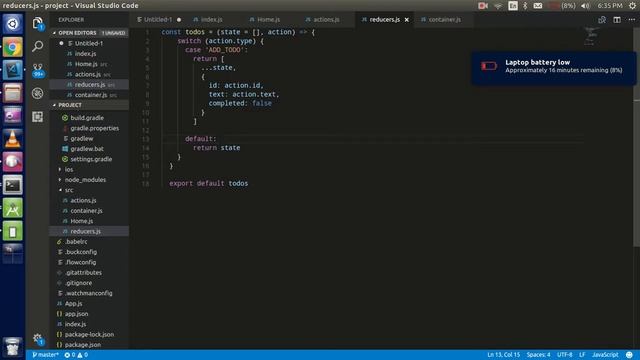The height and width of the screenshot is (360, 640).
Task: Open the Terminal from dock
Action: click(13, 185)
